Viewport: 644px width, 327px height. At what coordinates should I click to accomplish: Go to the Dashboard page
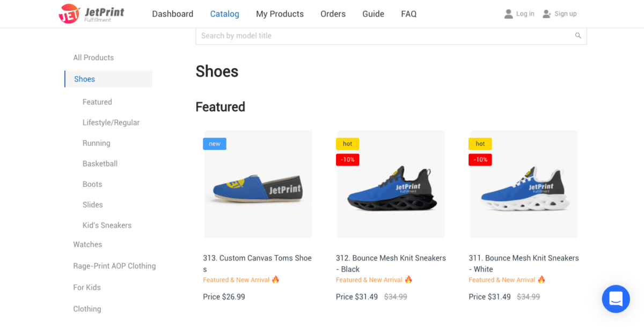tap(172, 14)
